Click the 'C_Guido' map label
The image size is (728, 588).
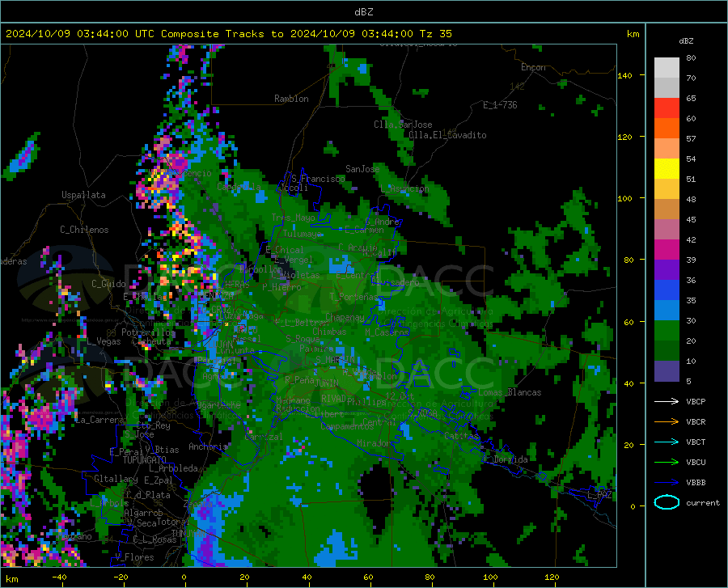tap(108, 284)
